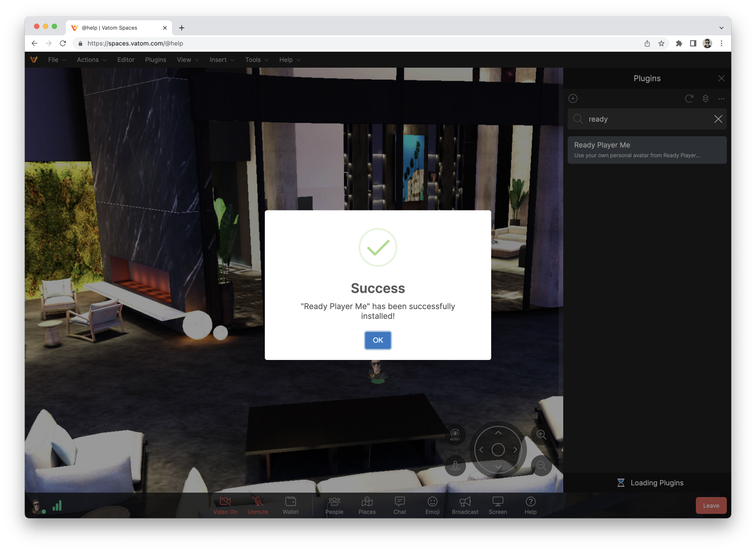The width and height of the screenshot is (756, 551).
Task: Click the Vatom logo icon
Action: click(34, 60)
